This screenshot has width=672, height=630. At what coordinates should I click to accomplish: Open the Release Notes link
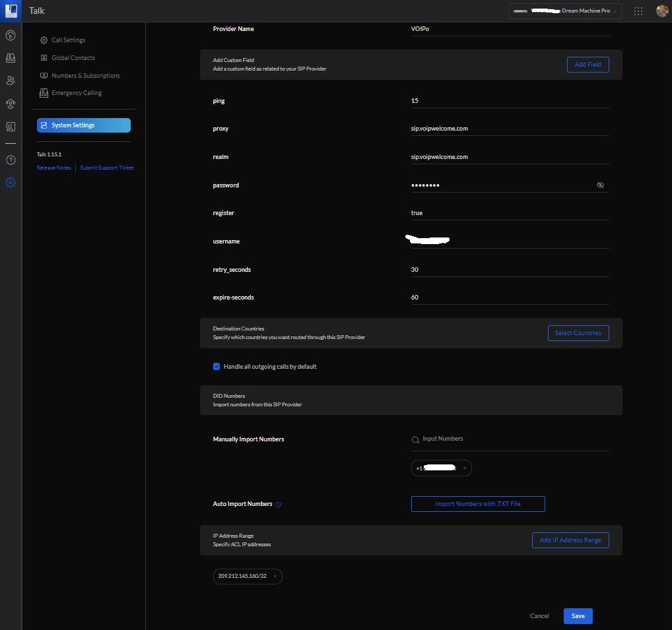(54, 168)
